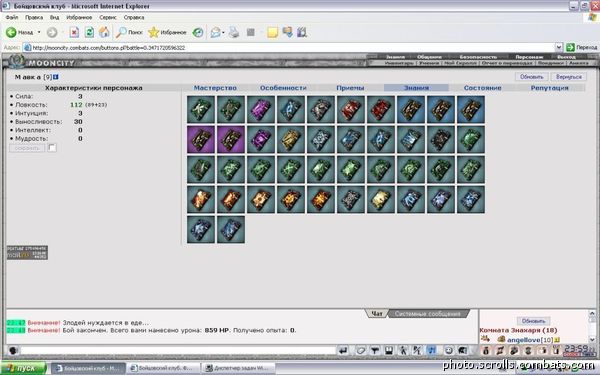This screenshot has width=600, height=375.
Task: Open the Избранное star favorites icon
Action: [153, 33]
